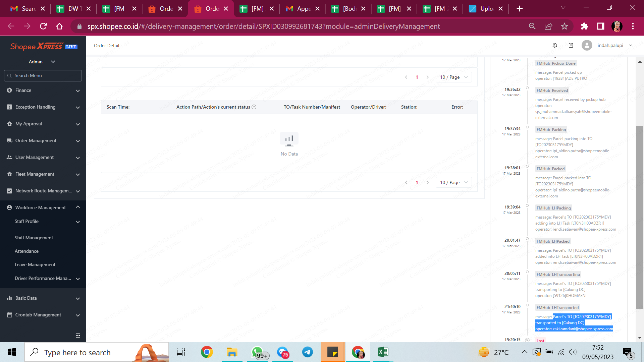Click the Search Menu input field

(43, 76)
